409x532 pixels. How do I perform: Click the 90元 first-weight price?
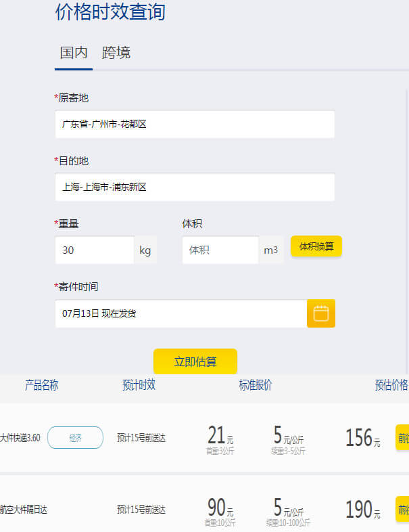click(220, 507)
